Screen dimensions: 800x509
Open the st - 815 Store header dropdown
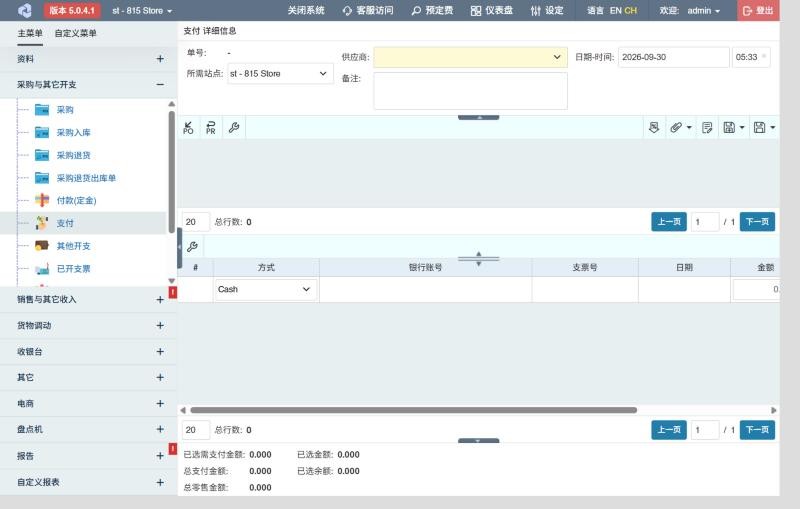tap(142, 10)
